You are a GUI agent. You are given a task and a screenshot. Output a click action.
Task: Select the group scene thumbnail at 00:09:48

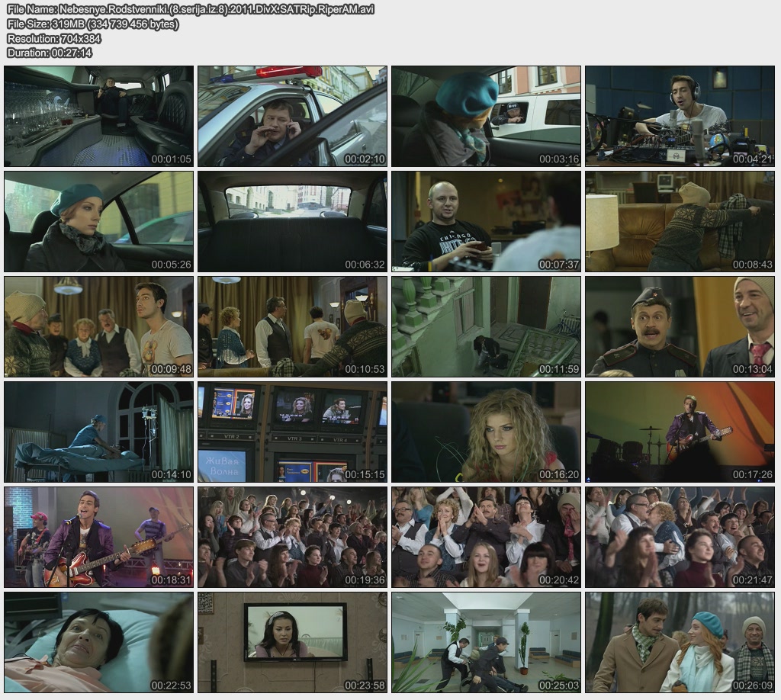pos(99,326)
